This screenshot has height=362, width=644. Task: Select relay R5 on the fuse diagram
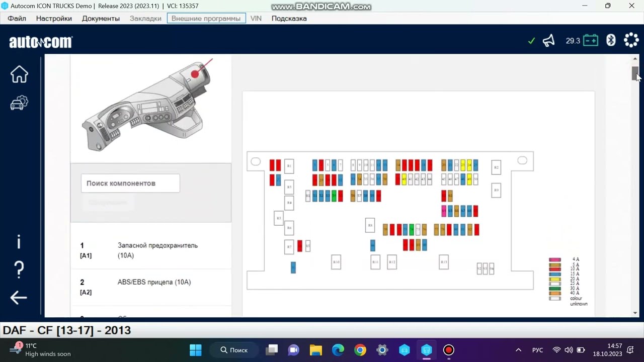(279, 218)
